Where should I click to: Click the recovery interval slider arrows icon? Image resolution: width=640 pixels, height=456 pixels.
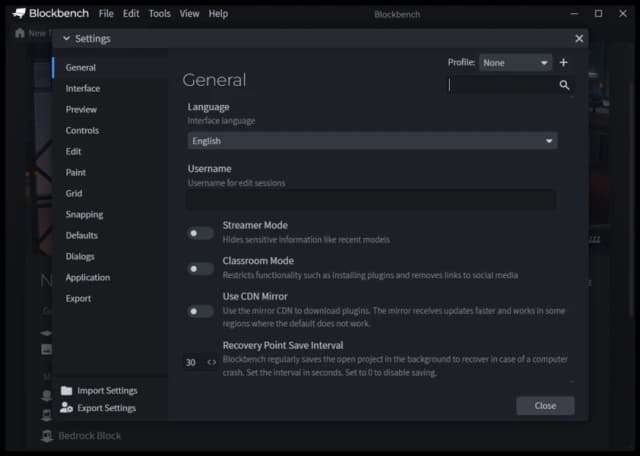(211, 362)
